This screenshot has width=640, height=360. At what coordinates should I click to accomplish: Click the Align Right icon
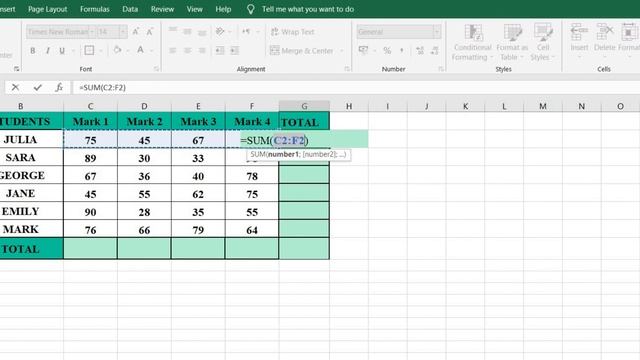point(202,51)
